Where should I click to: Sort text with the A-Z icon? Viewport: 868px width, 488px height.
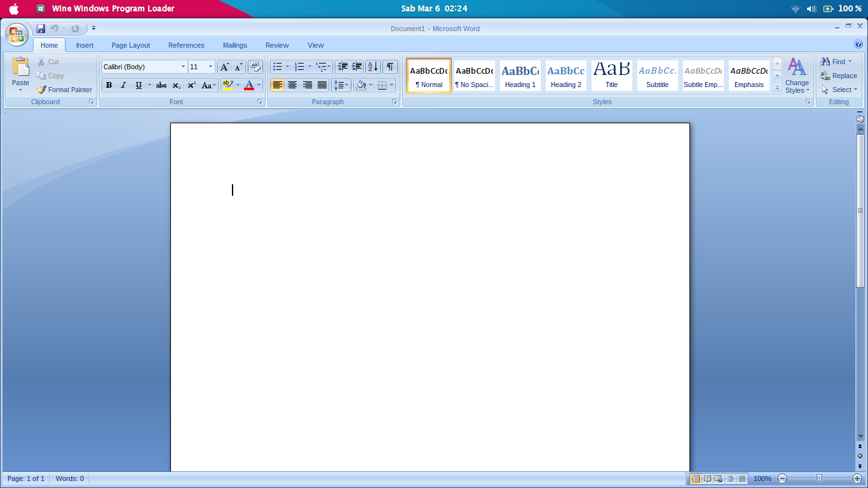click(373, 67)
